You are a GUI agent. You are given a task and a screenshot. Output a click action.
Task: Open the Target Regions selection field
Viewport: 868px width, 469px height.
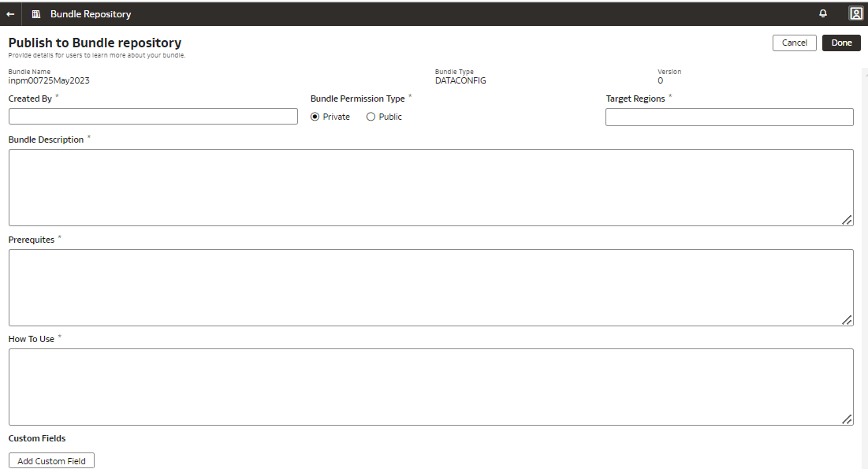(x=728, y=117)
